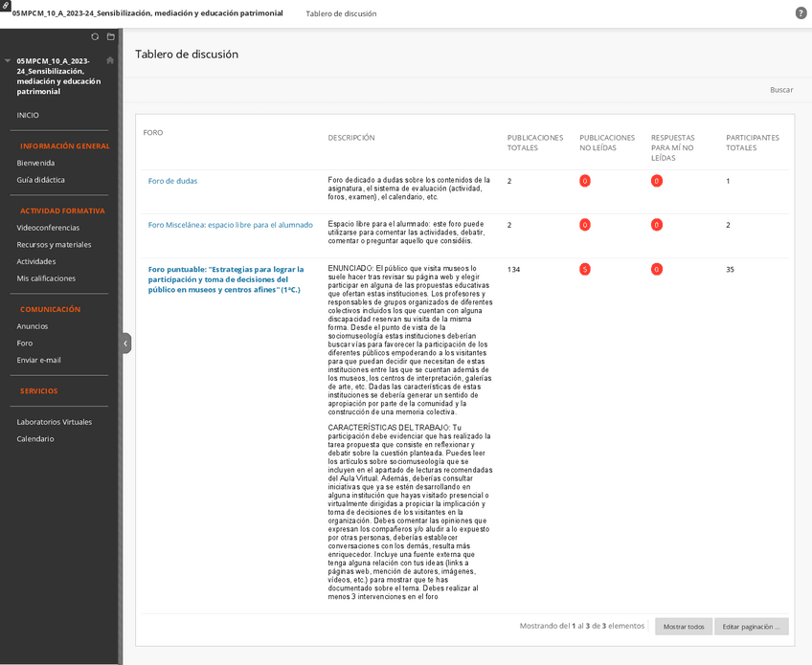Select Mis calificaciones in sidebar menu

click(x=46, y=278)
